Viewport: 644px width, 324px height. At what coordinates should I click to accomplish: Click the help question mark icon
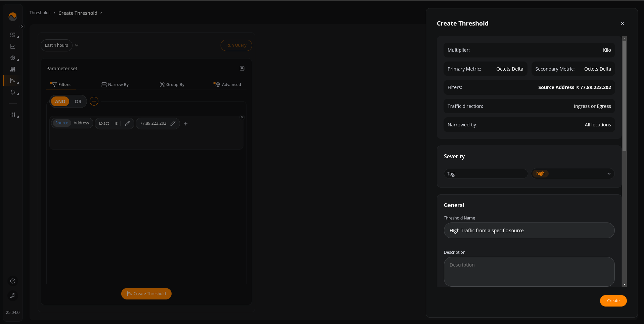[13, 281]
